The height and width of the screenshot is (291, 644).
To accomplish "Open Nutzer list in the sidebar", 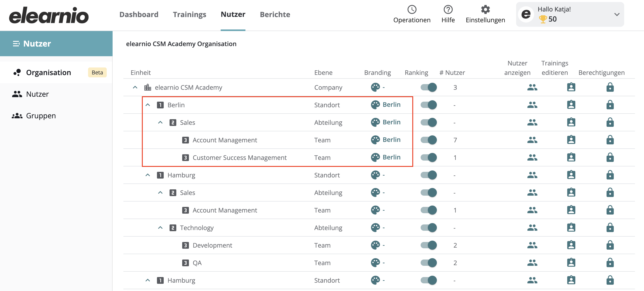I will click(x=56, y=94).
